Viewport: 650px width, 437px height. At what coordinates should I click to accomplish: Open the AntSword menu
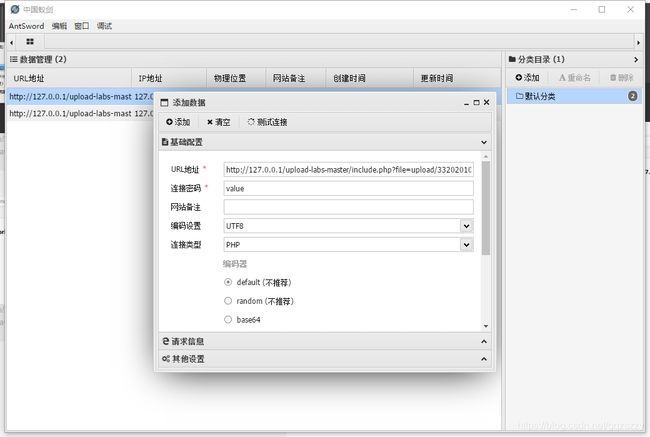coord(26,25)
